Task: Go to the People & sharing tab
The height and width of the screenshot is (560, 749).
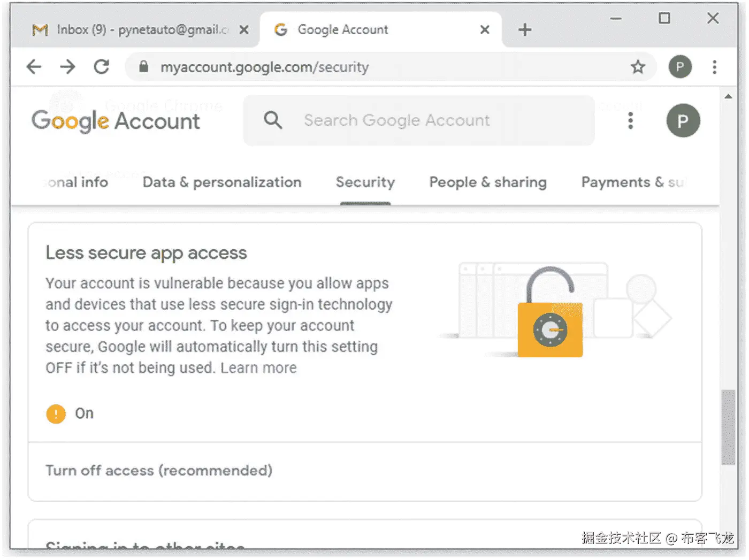Action: [x=488, y=182]
